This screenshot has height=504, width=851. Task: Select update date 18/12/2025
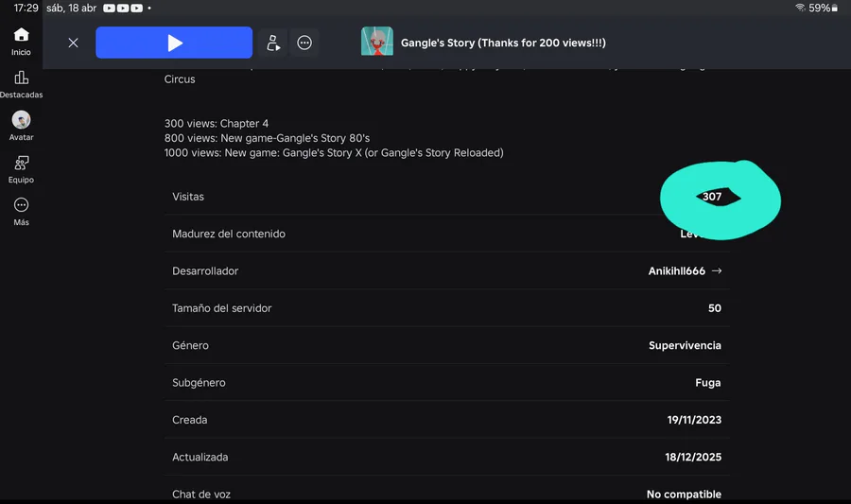[693, 457]
